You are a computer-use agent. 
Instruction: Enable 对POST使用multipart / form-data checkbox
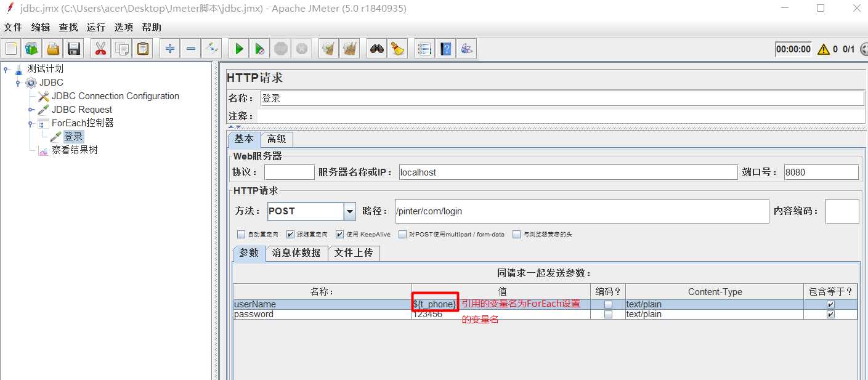(402, 235)
